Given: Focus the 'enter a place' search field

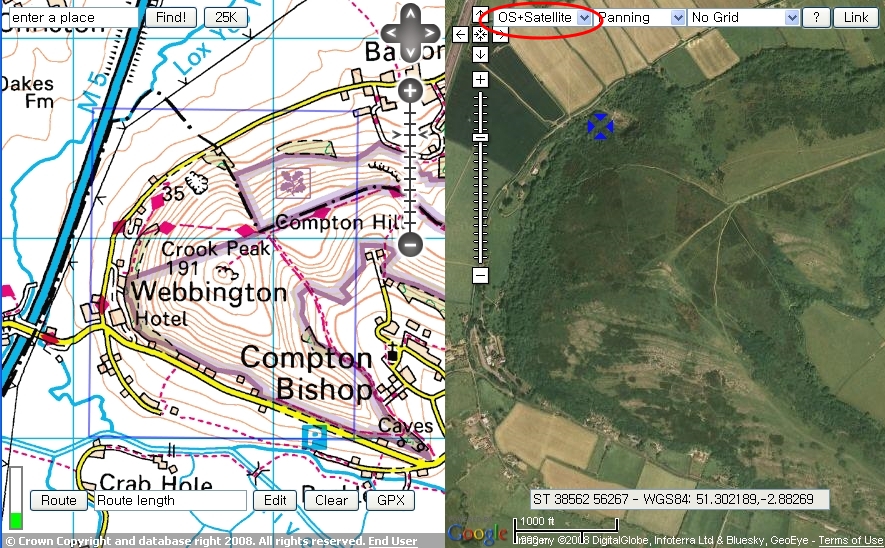Looking at the screenshot, I should pos(73,17).
